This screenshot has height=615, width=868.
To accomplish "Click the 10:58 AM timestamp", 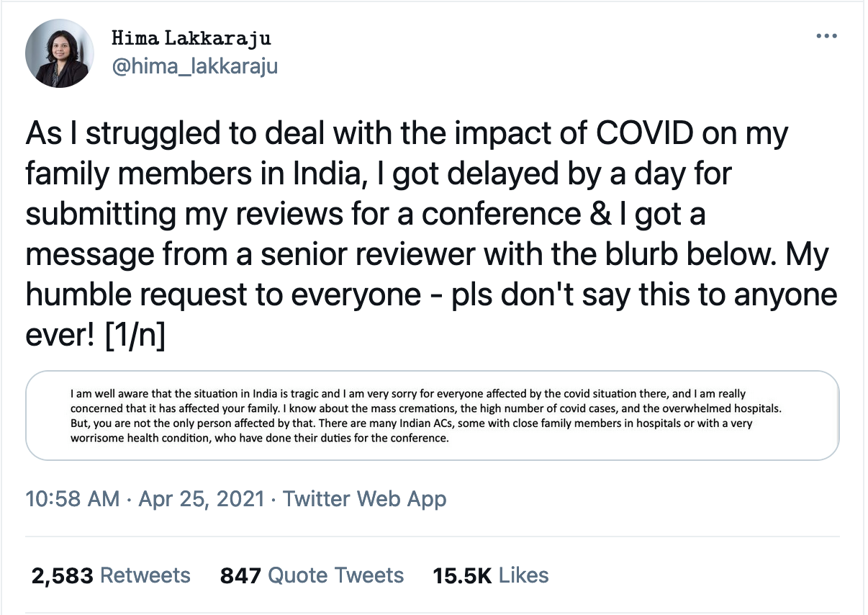I will pyautogui.click(x=72, y=498).
